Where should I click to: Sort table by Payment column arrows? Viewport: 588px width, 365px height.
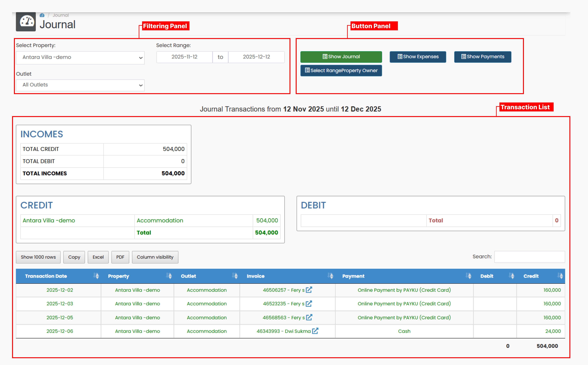[469, 276]
